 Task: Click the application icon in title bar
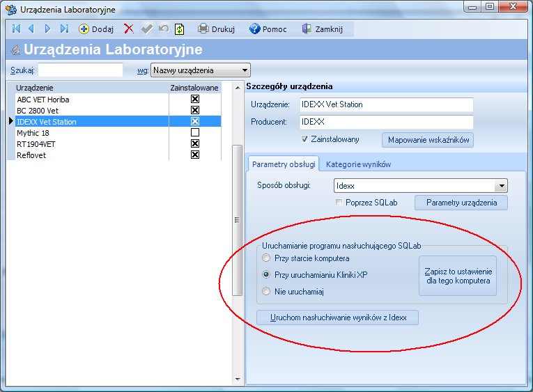12,10
